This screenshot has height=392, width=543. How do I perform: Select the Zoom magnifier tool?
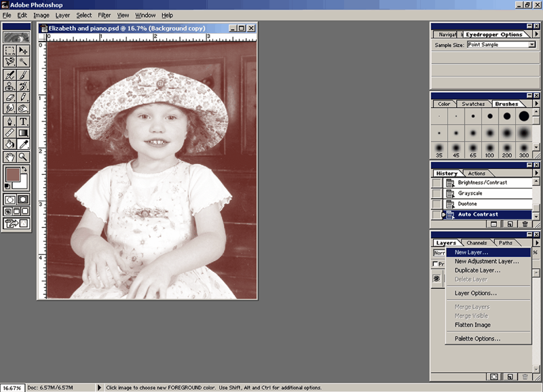24,157
